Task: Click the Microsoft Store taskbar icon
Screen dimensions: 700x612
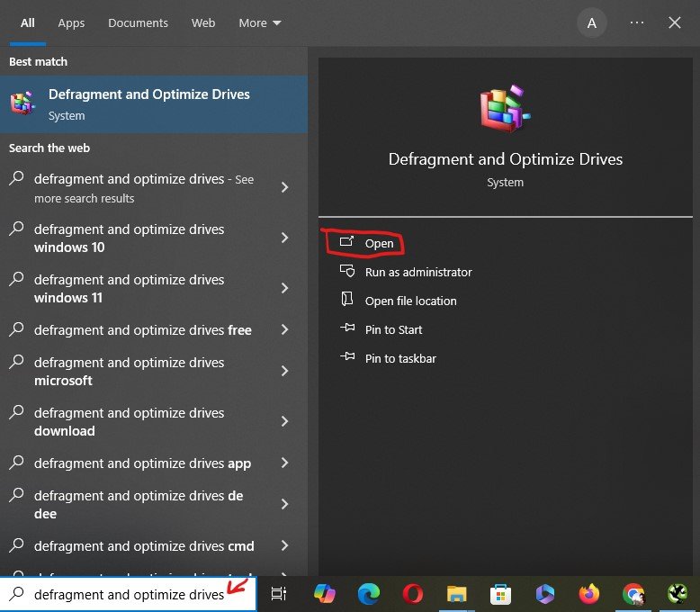Action: pyautogui.click(x=501, y=594)
